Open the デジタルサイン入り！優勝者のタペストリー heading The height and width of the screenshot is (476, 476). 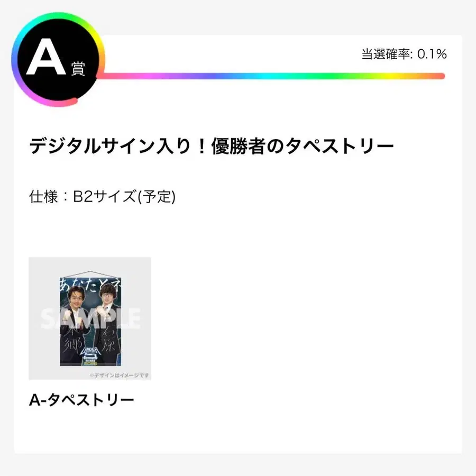point(212,147)
